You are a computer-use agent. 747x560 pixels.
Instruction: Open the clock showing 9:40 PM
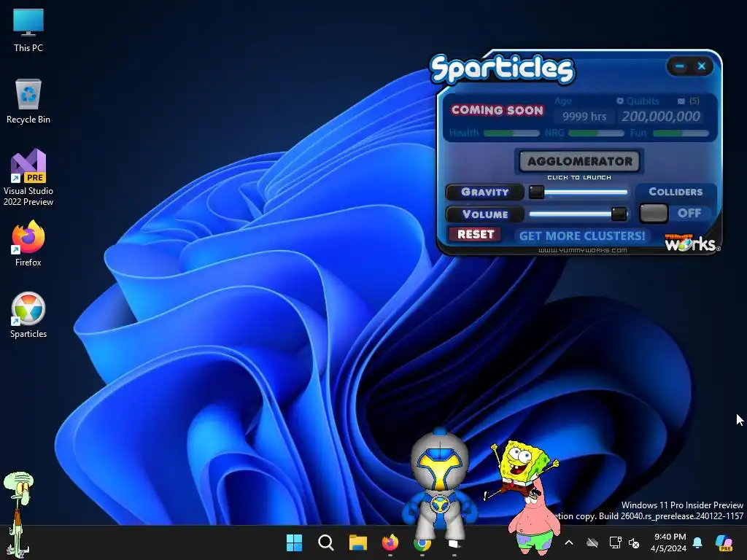click(x=669, y=542)
